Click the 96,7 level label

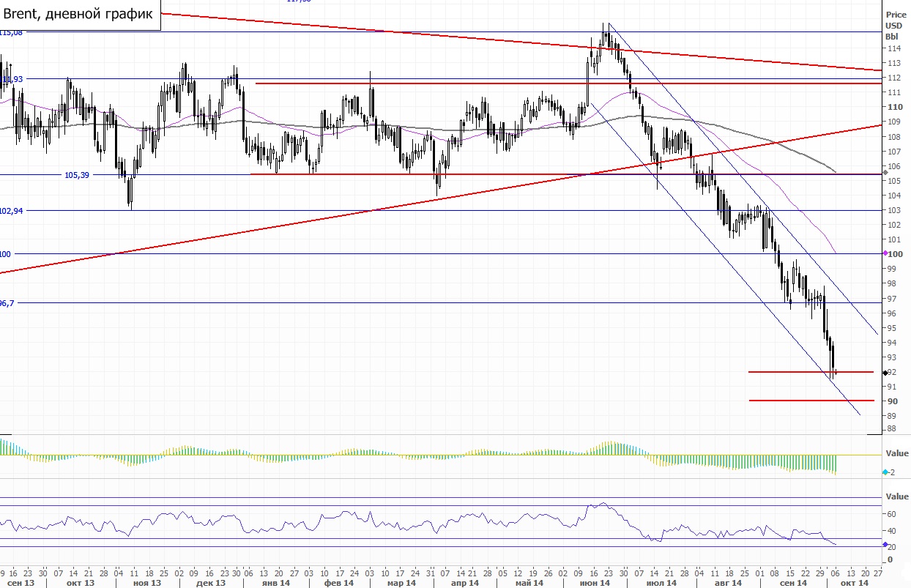coord(7,302)
